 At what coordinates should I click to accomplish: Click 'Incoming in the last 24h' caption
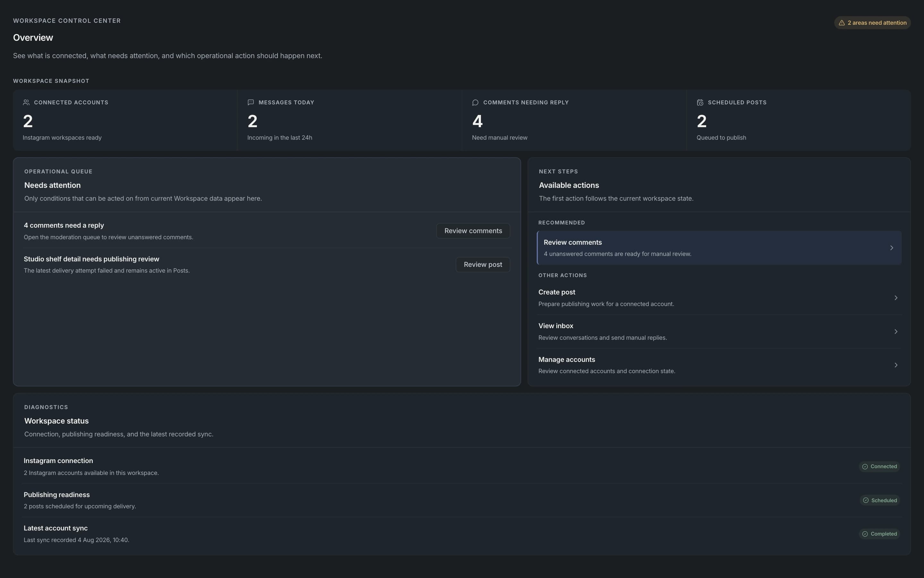279,138
